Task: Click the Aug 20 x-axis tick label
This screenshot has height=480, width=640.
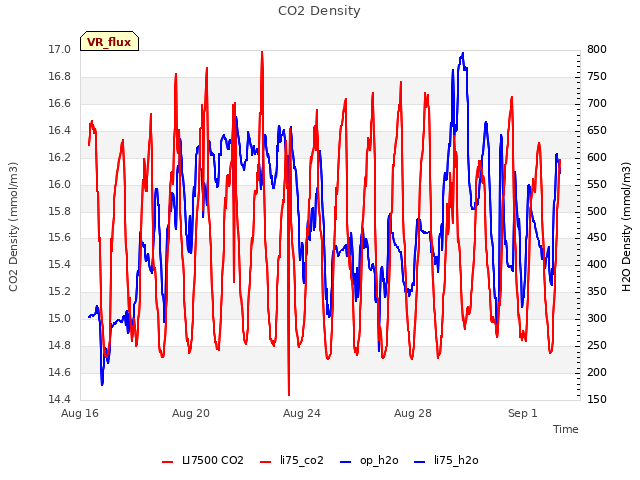Action: pyautogui.click(x=191, y=413)
